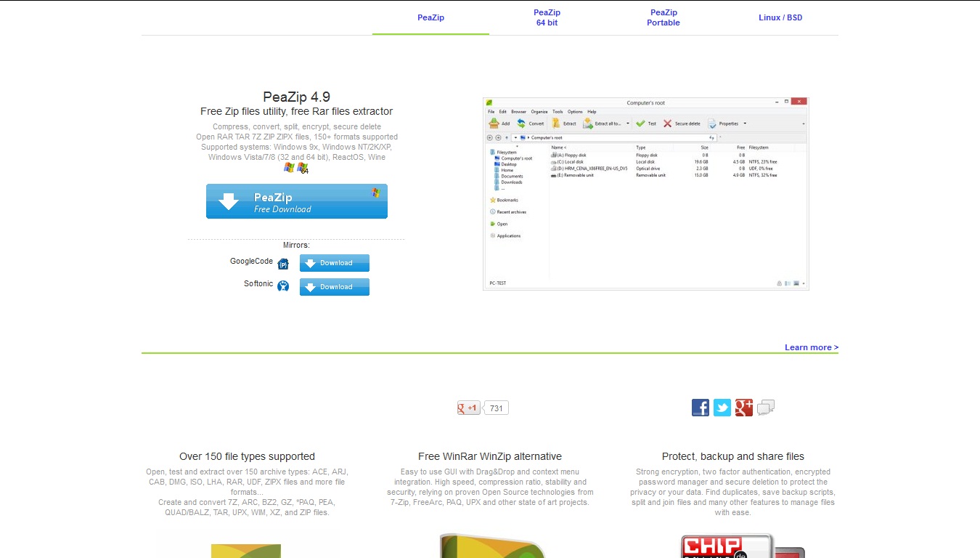Open address bar dropdown arrow in screenshot

pyautogui.click(x=515, y=137)
